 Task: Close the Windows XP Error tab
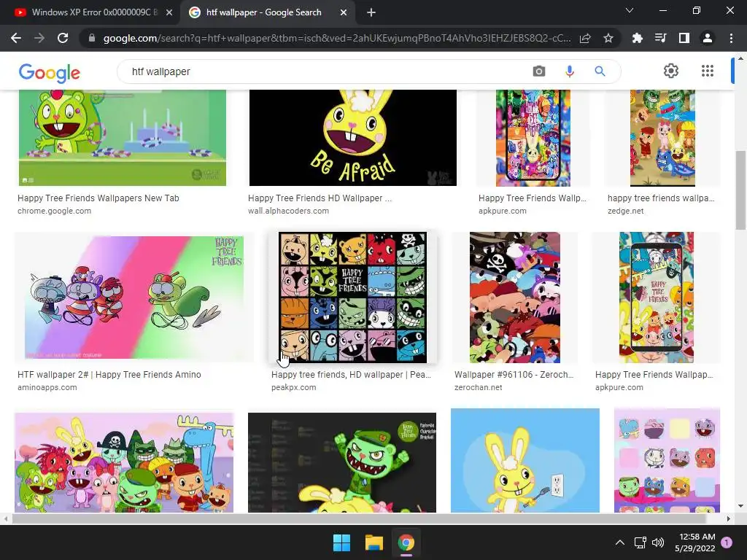[169, 12]
